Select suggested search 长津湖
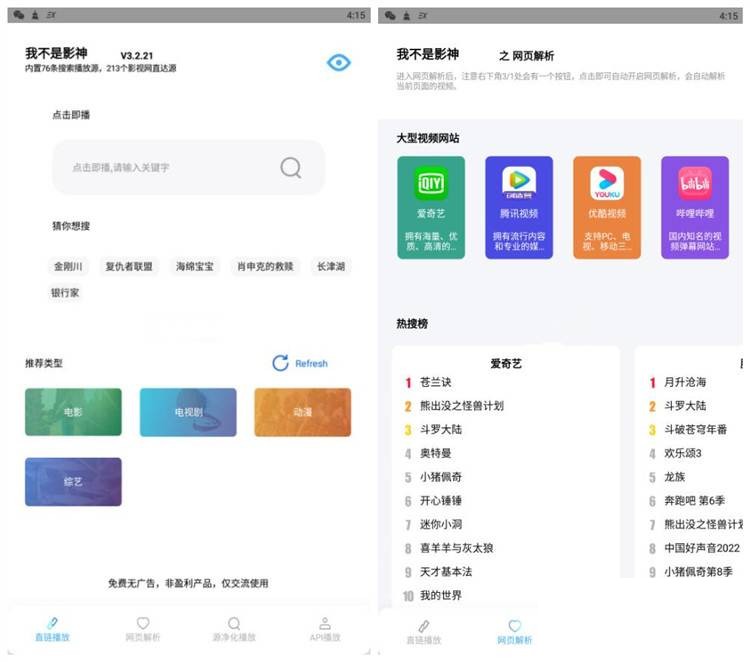Image resolution: width=750 pixels, height=662 pixels. tap(331, 266)
